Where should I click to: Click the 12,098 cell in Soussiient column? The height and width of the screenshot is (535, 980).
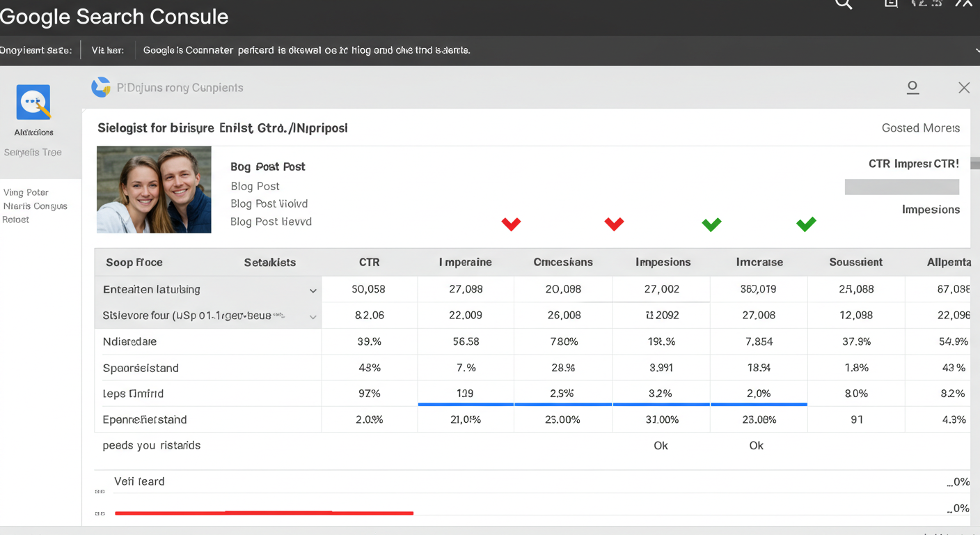855,315
